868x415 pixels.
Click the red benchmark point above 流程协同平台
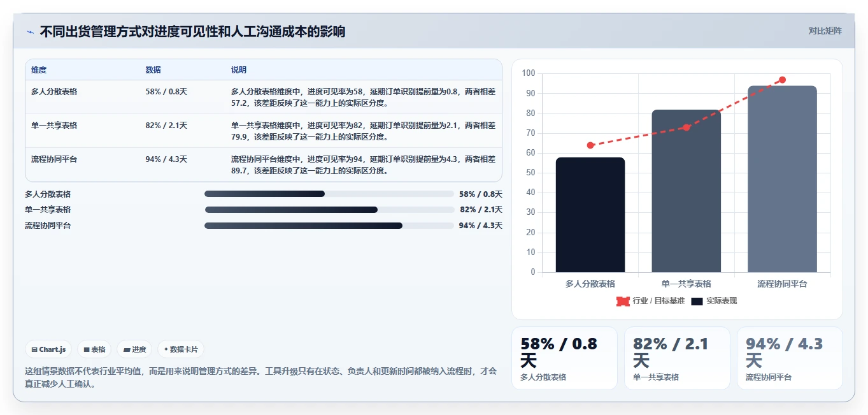(x=782, y=80)
